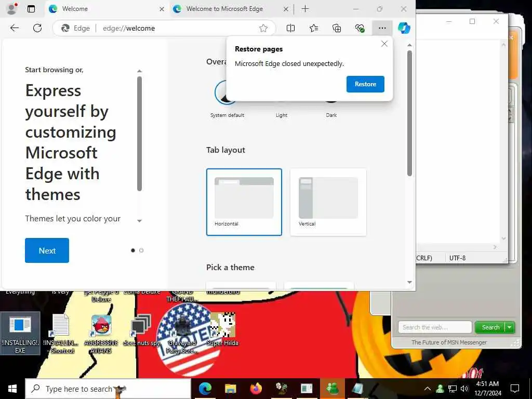Switch to Welcome to Microsoft Edge tab

231,9
